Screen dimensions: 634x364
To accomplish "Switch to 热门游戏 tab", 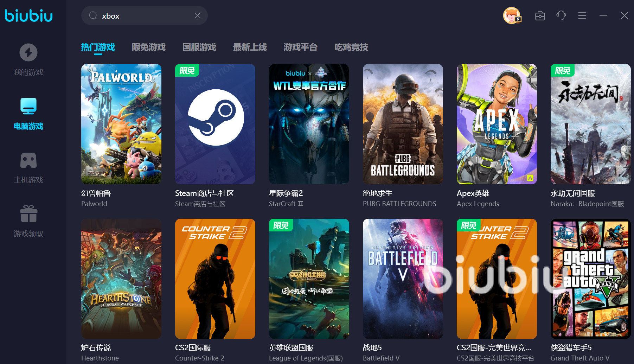I will pyautogui.click(x=98, y=47).
